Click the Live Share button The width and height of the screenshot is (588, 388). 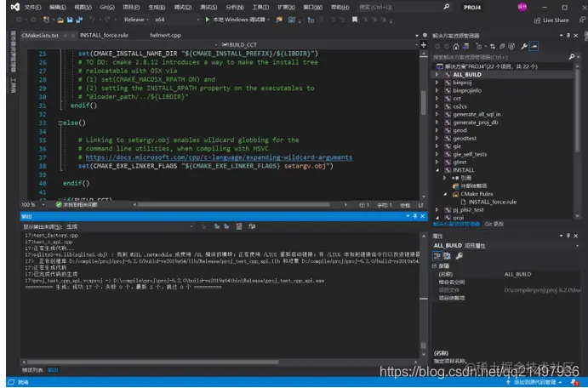tap(551, 20)
